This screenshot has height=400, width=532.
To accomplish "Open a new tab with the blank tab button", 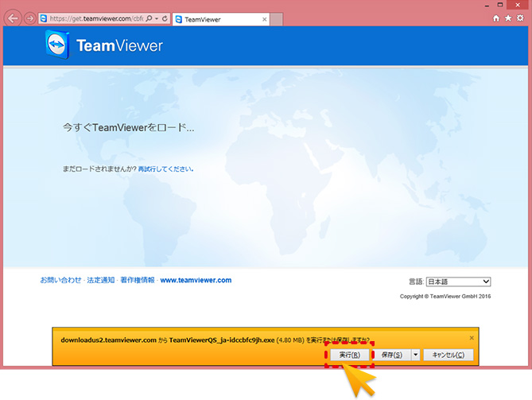I will 277,19.
